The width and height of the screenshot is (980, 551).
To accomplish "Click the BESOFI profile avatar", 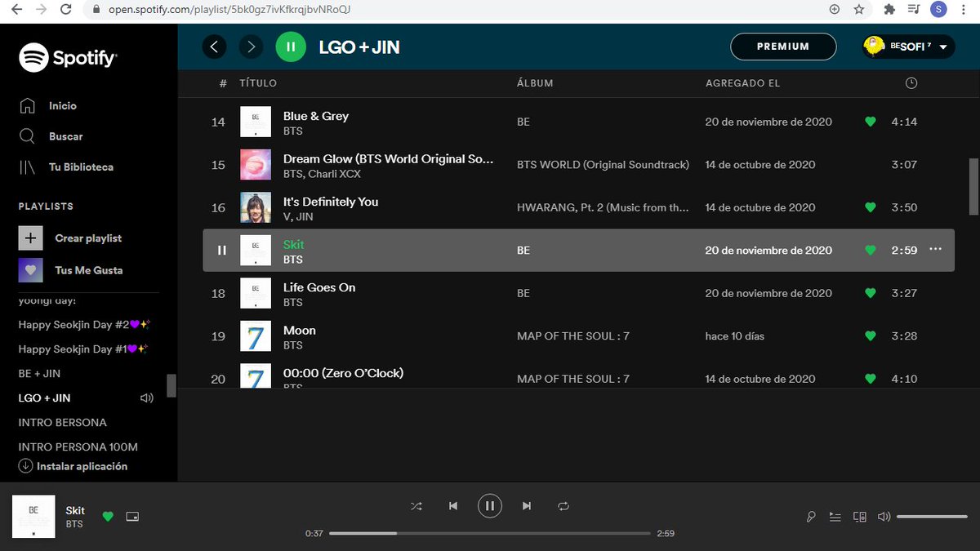I will point(875,47).
